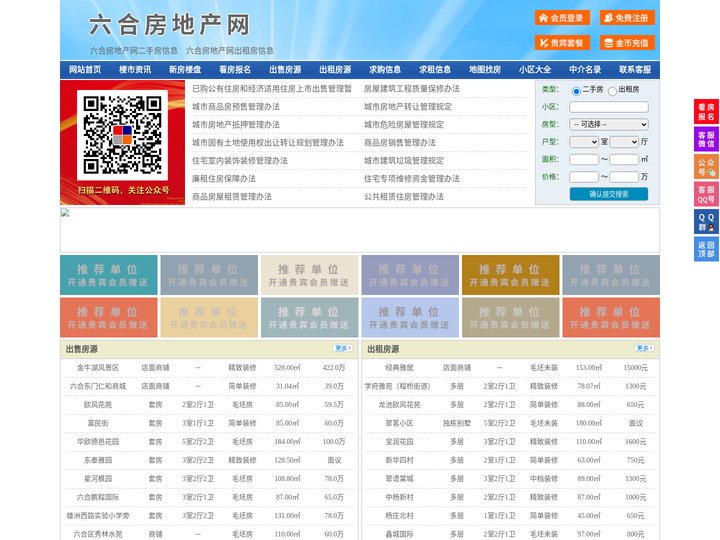720x540 pixels.
Task: Click 更多 in 出租房源 section header
Action: coord(644,348)
